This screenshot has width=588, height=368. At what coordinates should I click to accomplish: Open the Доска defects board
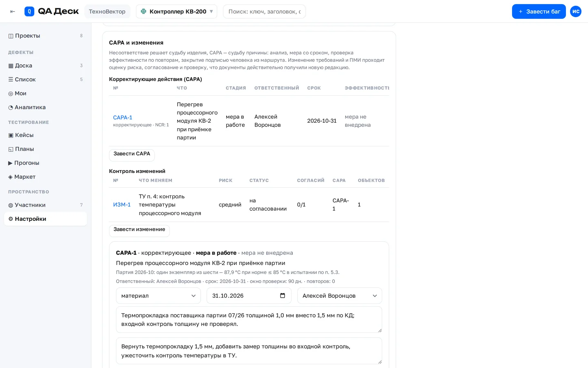coord(45,65)
